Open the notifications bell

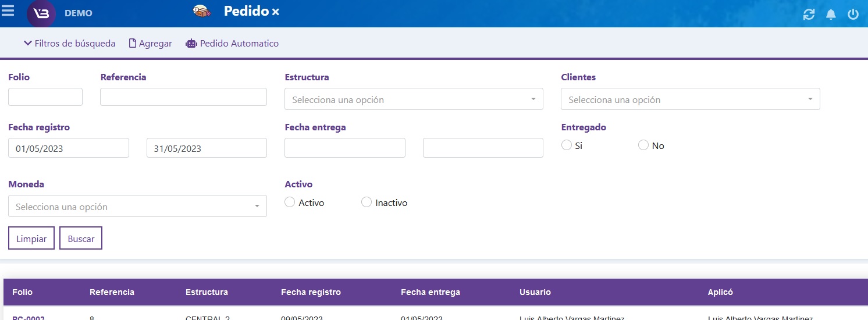click(x=831, y=15)
